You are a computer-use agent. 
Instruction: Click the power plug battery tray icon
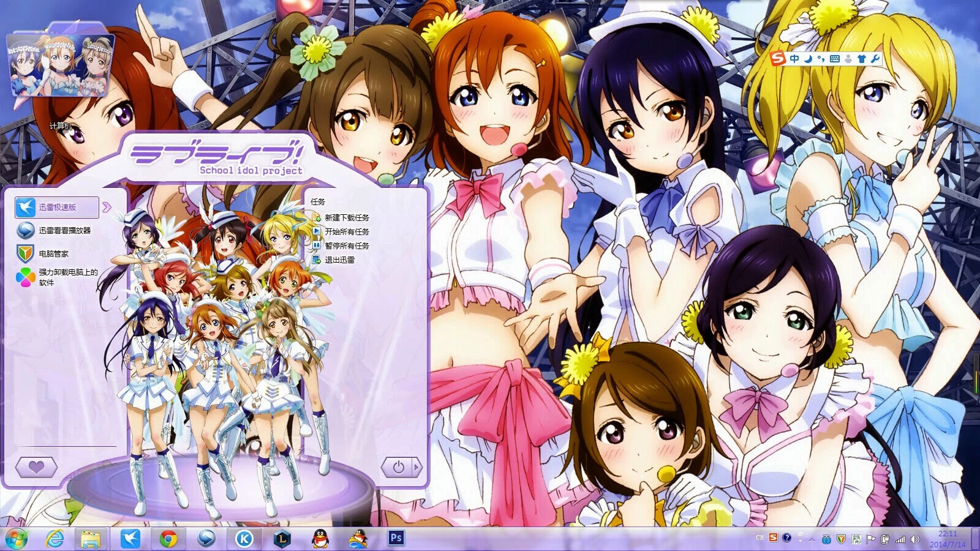pos(885,539)
